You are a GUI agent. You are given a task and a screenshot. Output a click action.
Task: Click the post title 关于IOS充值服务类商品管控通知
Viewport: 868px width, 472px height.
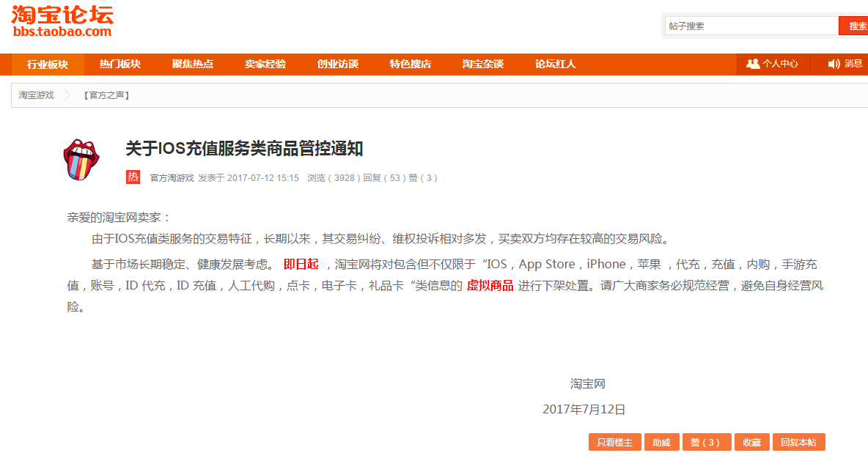tap(244, 148)
